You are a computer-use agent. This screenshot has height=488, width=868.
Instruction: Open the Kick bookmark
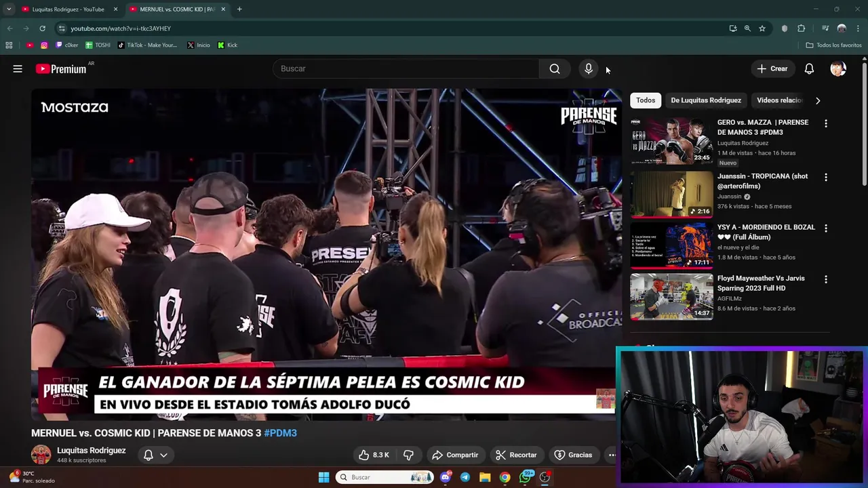227,45
